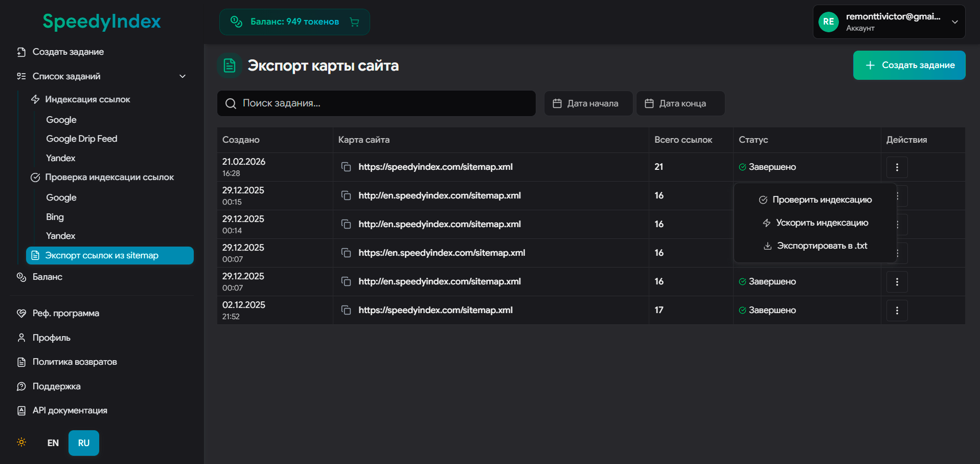Viewport: 980px width, 464px height.
Task: Click the sitemap export page title icon
Action: [230, 65]
